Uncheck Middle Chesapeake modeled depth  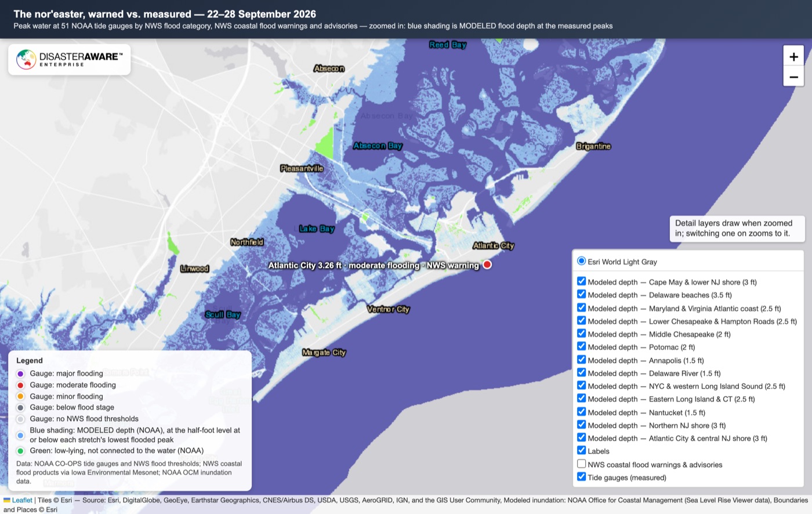(x=582, y=334)
